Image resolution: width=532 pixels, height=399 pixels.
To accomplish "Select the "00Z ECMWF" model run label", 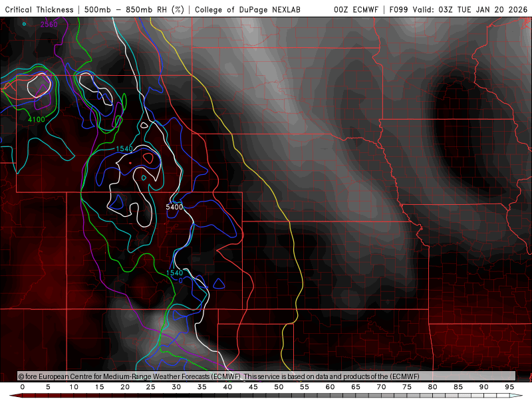I will [356, 9].
